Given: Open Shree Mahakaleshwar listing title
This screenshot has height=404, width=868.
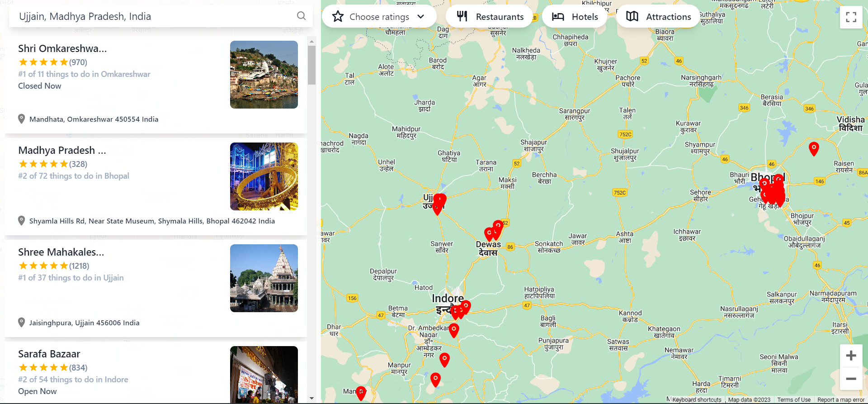Looking at the screenshot, I should pyautogui.click(x=61, y=252).
